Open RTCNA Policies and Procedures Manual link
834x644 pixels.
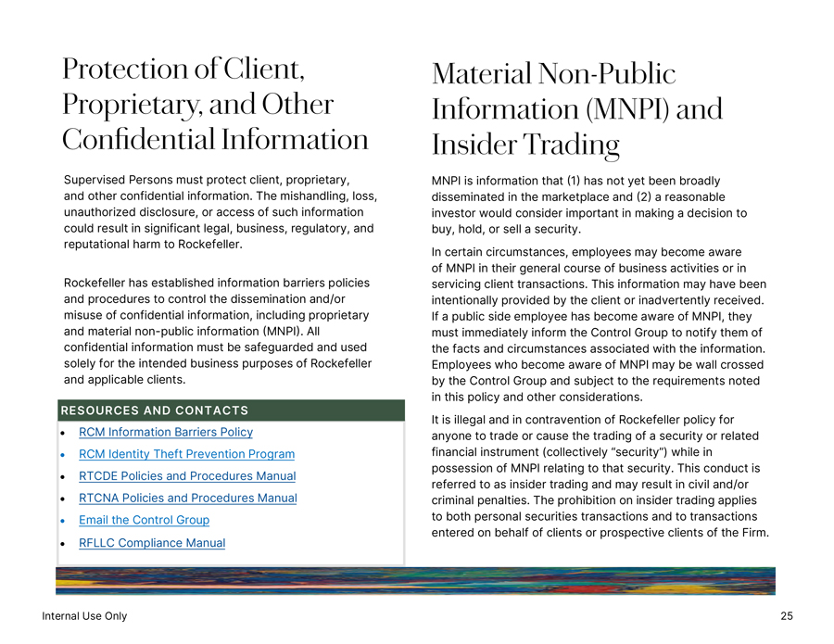pyautogui.click(x=188, y=498)
